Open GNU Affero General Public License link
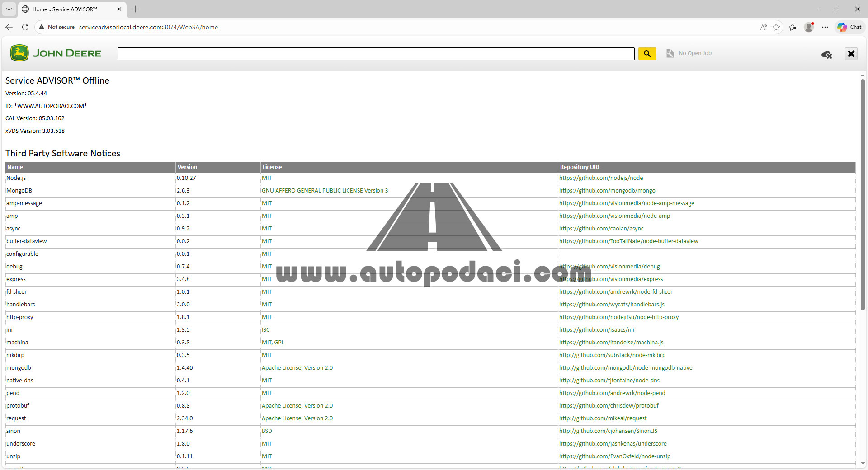This screenshot has width=868, height=470. click(325, 191)
